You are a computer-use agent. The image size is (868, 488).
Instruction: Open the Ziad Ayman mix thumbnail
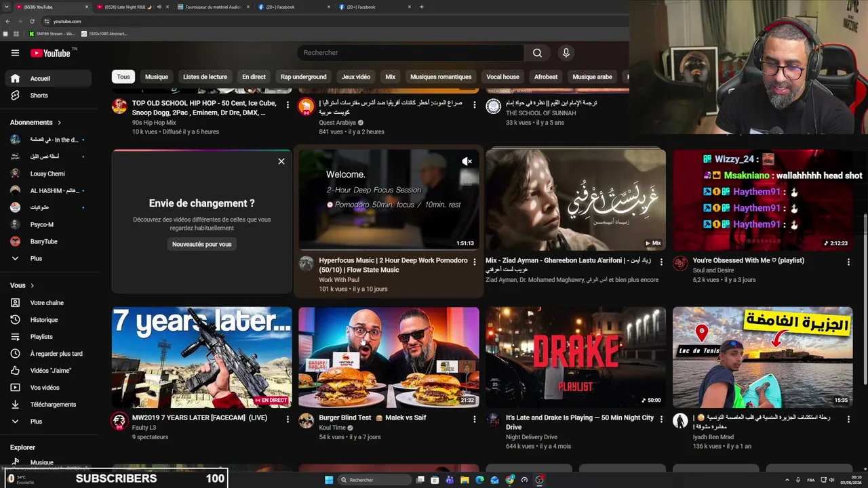point(576,200)
